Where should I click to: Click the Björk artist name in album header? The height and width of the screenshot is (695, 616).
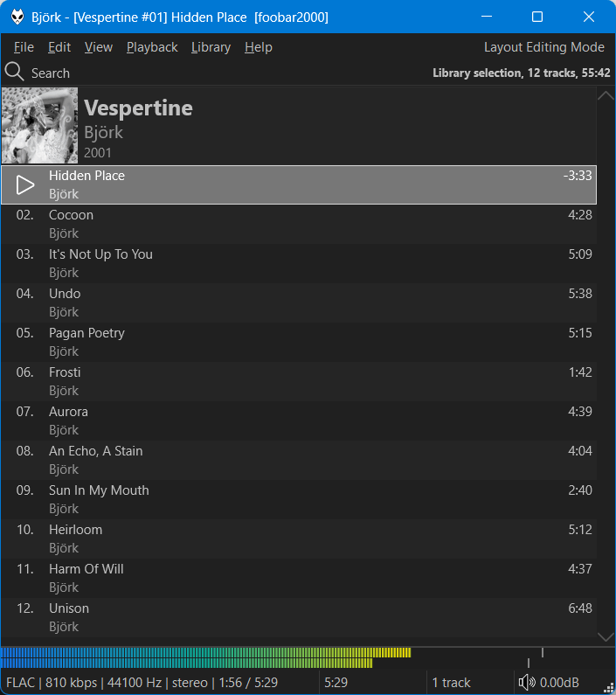pos(103,133)
